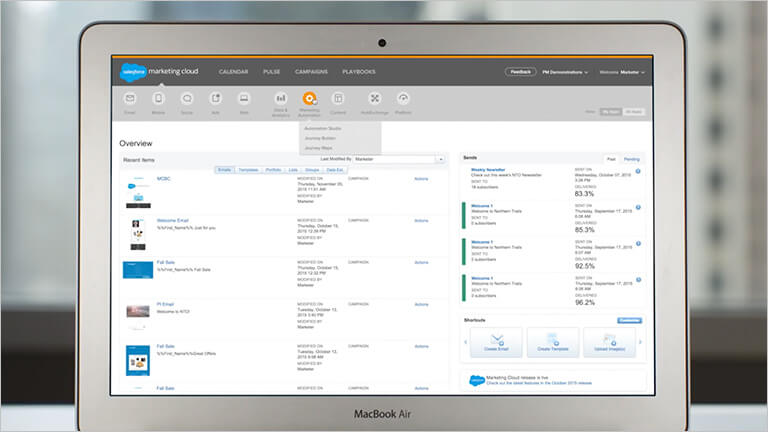The image size is (768, 432).
Task: Open the Social app icon
Action: [x=187, y=99]
